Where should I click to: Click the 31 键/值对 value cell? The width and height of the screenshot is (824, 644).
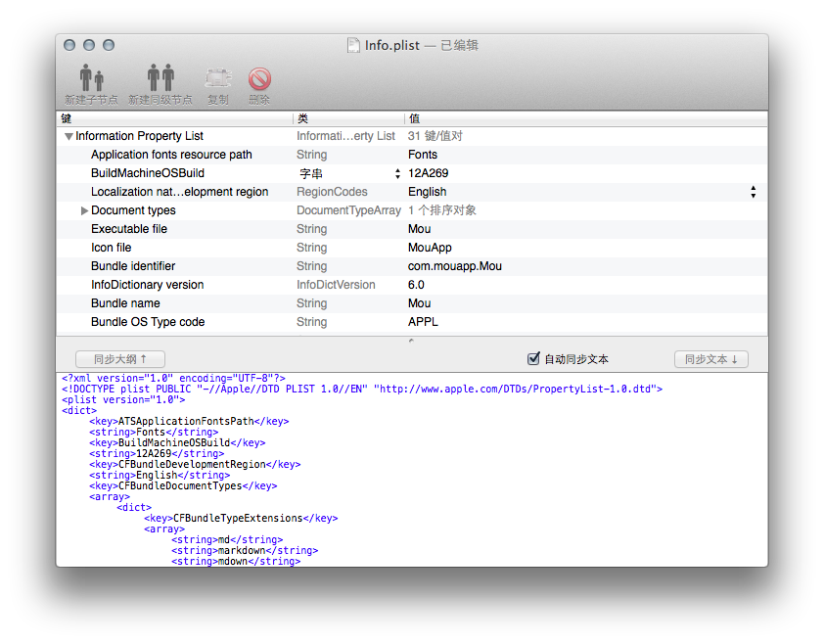pyautogui.click(x=435, y=136)
